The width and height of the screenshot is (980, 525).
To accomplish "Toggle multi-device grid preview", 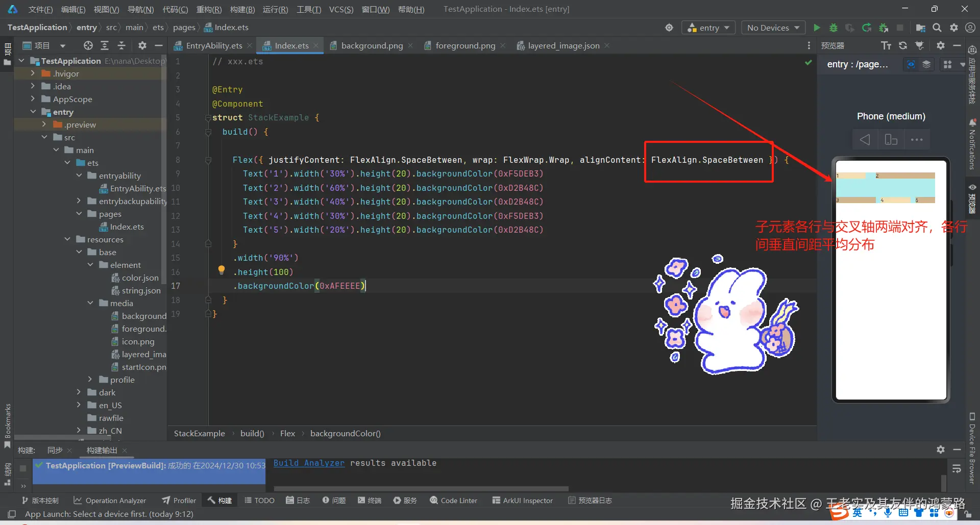I will (x=947, y=64).
